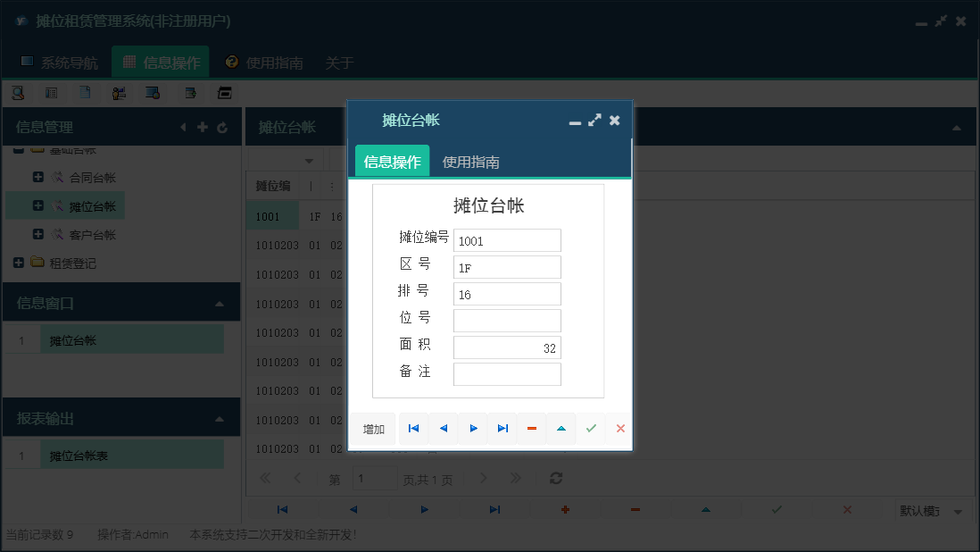
Task: Click the list view icon on the toolbar
Action: (x=49, y=92)
